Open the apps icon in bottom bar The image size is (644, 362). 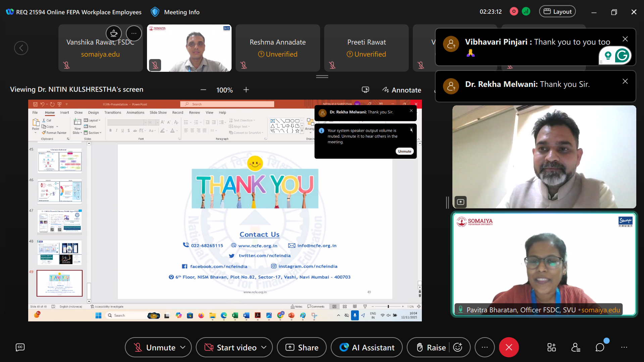[552, 347]
